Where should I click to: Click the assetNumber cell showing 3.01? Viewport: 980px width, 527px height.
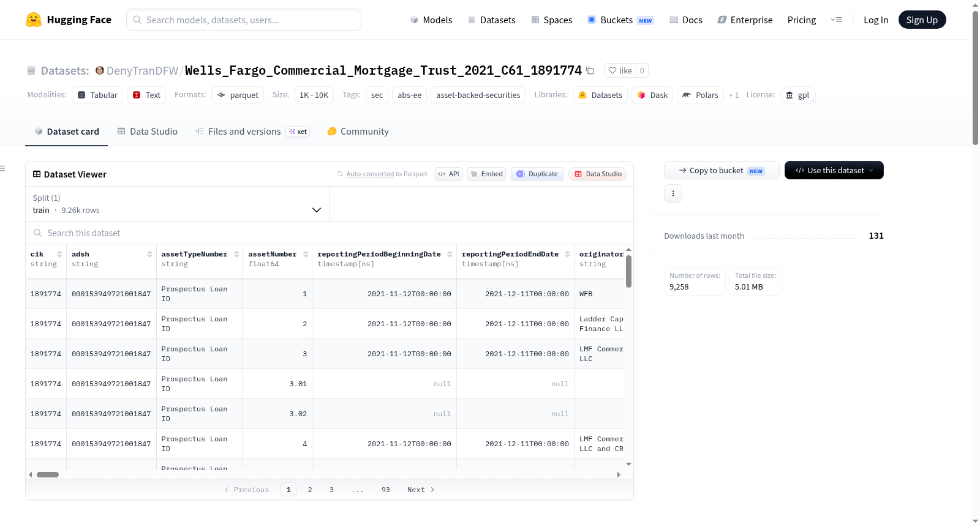click(277, 384)
